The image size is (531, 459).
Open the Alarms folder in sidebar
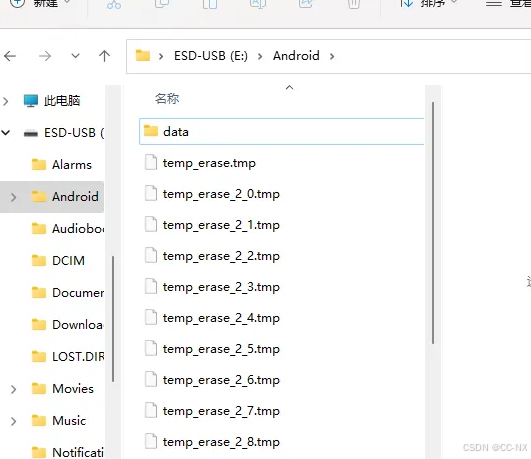(x=62, y=165)
